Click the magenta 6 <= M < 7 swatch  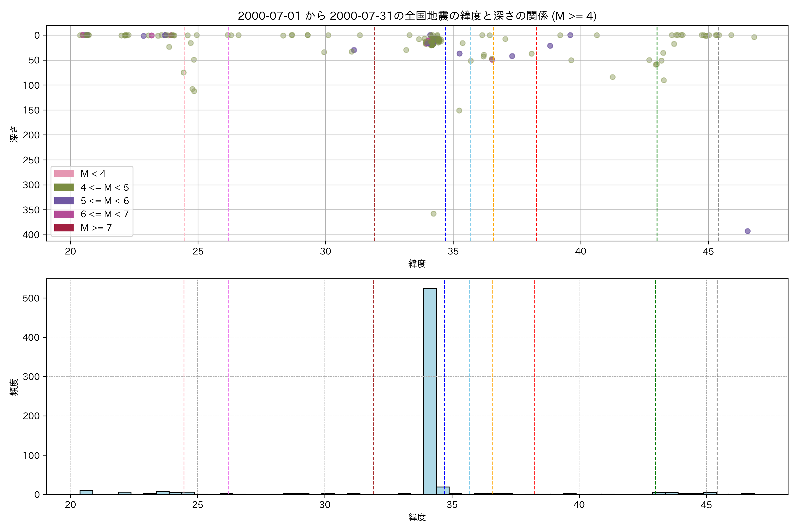[x=64, y=214]
